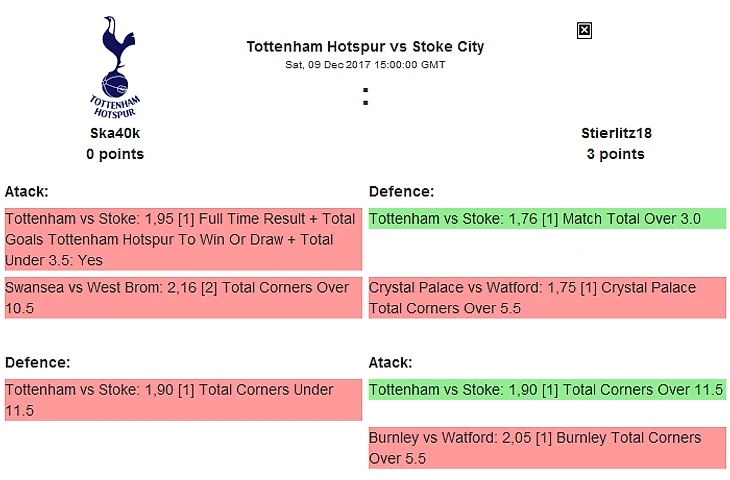Select player name Ska40k
Viewport: 730px width, 480px height.
[x=115, y=133]
